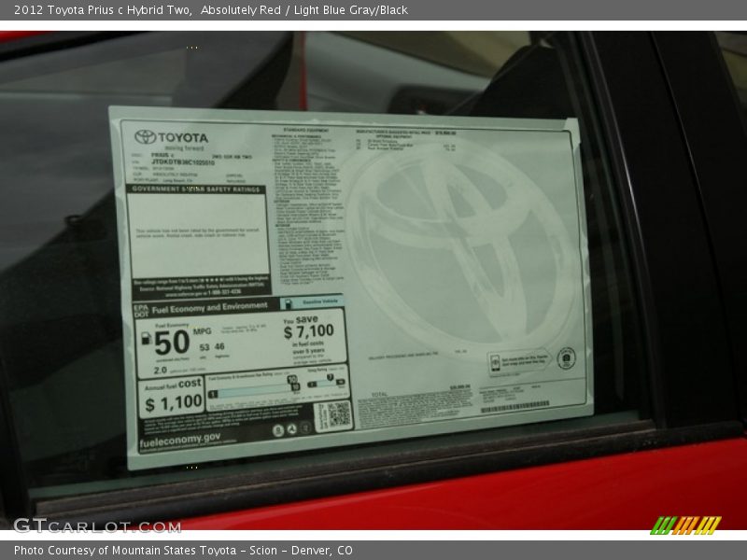This screenshot has width=747, height=560.
Task: Click the photo courtesy caption text
Action: click(183, 551)
